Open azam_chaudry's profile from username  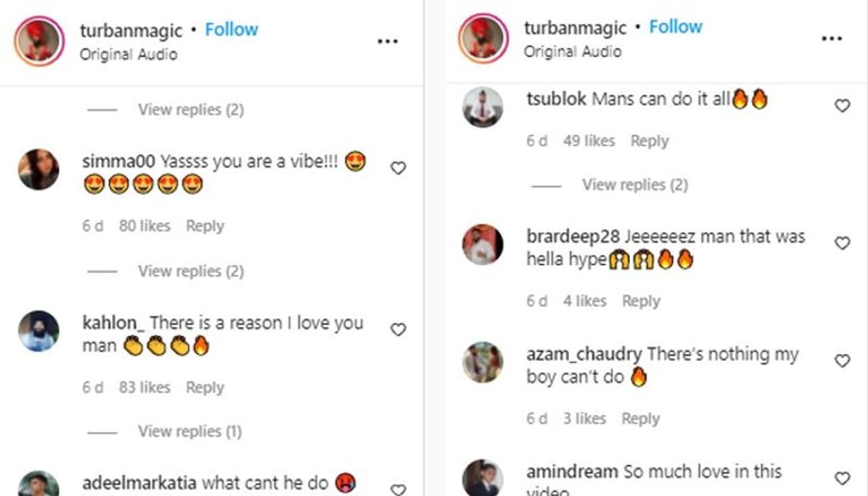[583, 354]
